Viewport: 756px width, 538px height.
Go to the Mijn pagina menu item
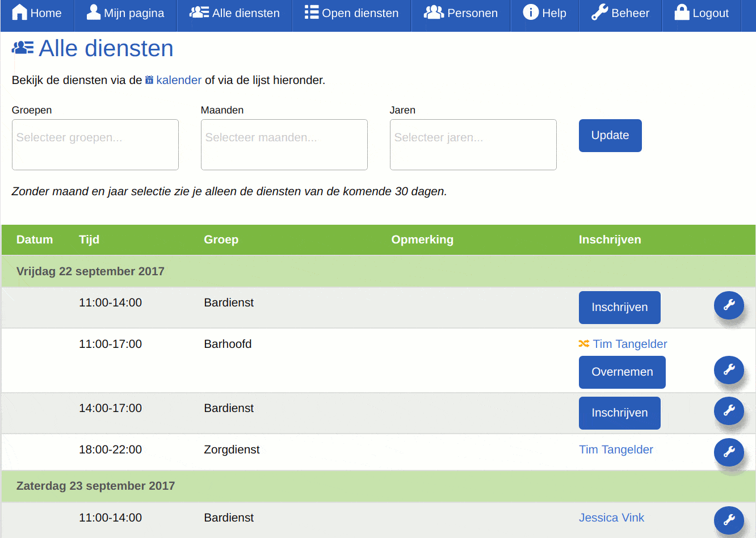coord(125,12)
